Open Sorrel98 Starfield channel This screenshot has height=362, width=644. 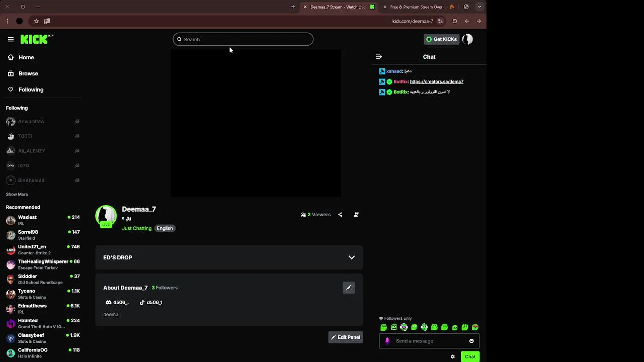click(x=42, y=235)
